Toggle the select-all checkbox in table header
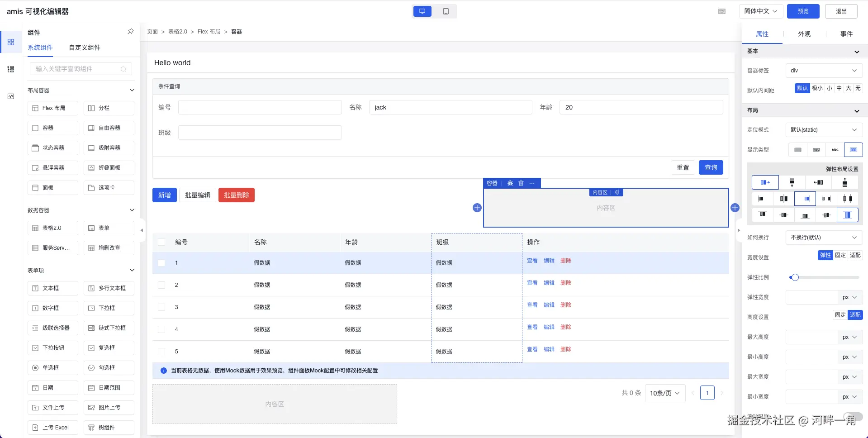 pyautogui.click(x=161, y=242)
